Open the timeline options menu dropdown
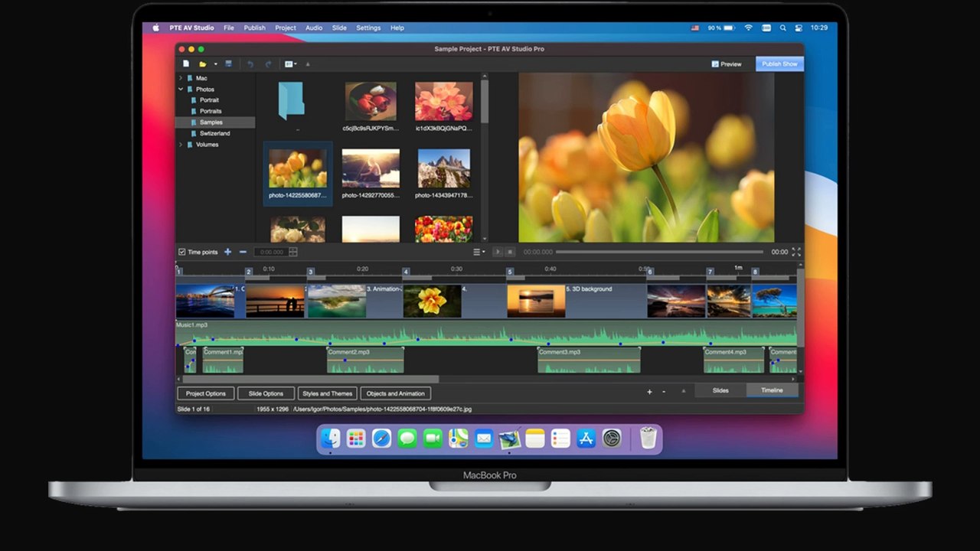980x551 pixels. click(x=479, y=252)
